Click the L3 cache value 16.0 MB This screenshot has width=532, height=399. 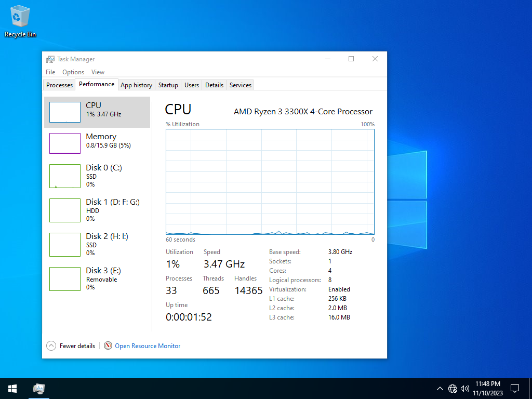(339, 317)
